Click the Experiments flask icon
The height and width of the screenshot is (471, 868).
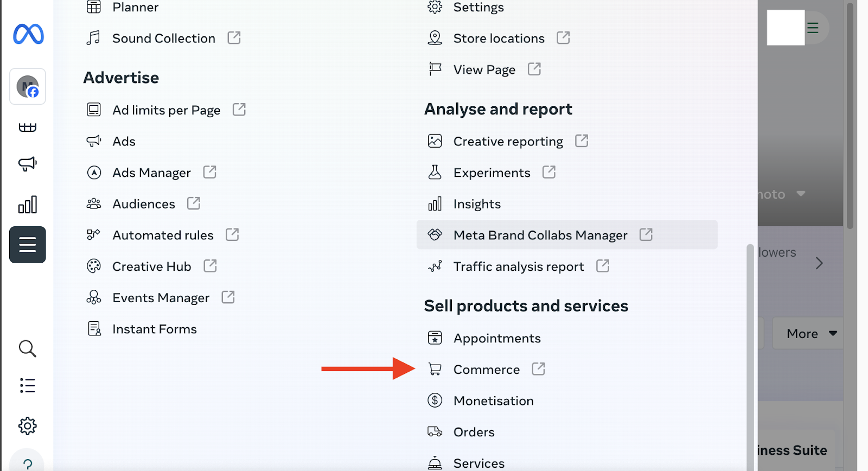pyautogui.click(x=435, y=173)
